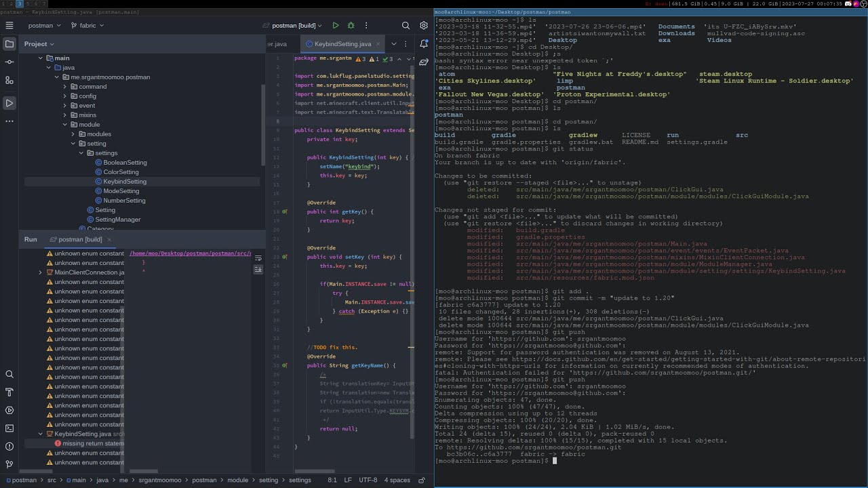Open Search Everywhere magnifier in toolbar
The height and width of the screenshot is (488, 868).
pyautogui.click(x=406, y=25)
